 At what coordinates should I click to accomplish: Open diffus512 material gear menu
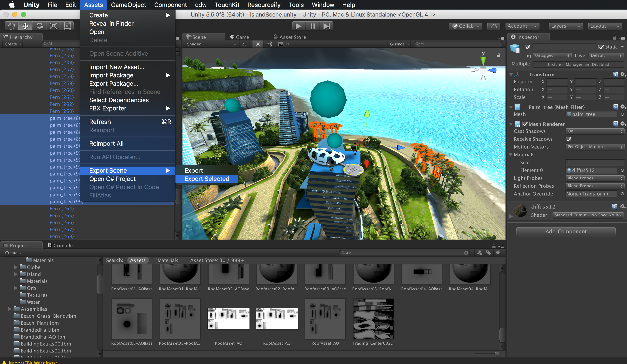623,207
